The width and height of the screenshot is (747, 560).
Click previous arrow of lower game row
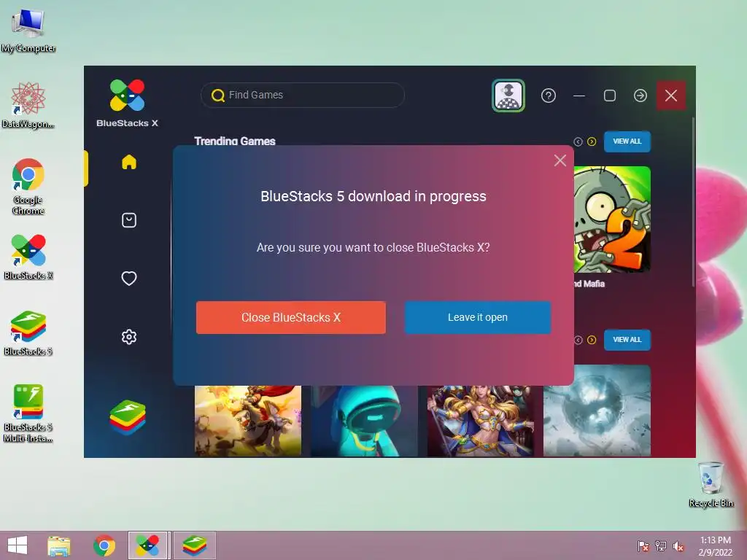pos(578,340)
